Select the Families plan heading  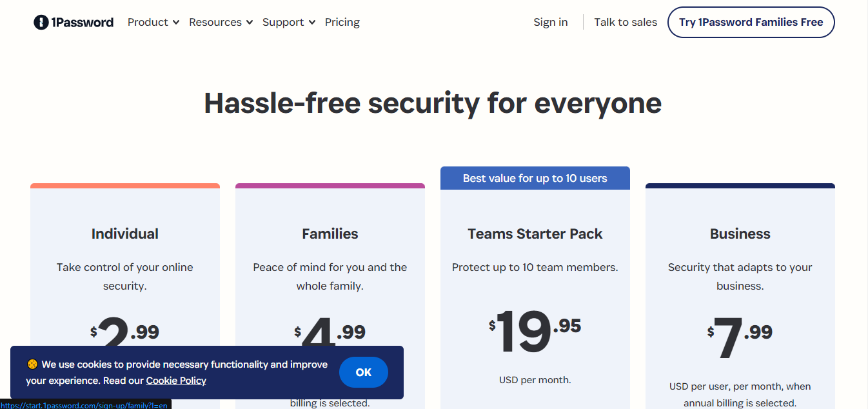[330, 234]
